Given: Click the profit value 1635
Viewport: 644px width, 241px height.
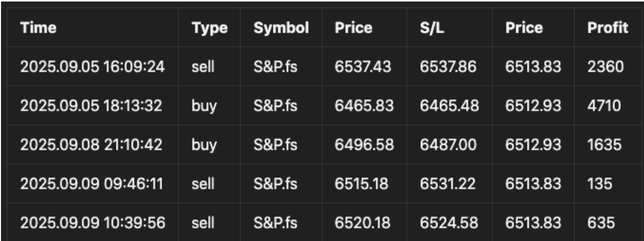Looking at the screenshot, I should [604, 145].
